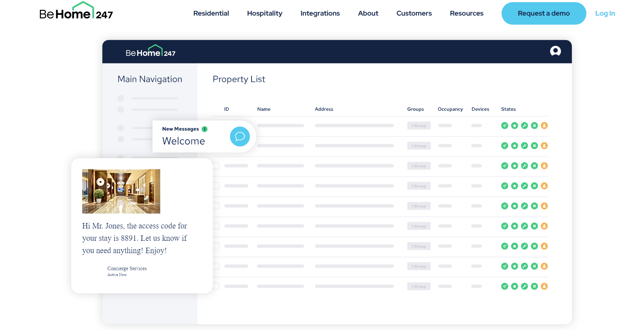This screenshot has width=644, height=330.
Task: Click the Active Now status text
Action: [x=117, y=275]
